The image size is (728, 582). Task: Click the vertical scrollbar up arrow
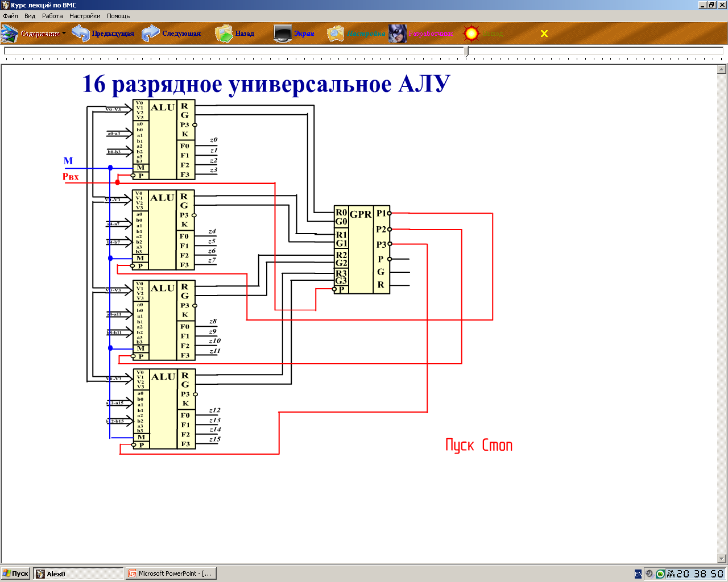(x=722, y=69)
